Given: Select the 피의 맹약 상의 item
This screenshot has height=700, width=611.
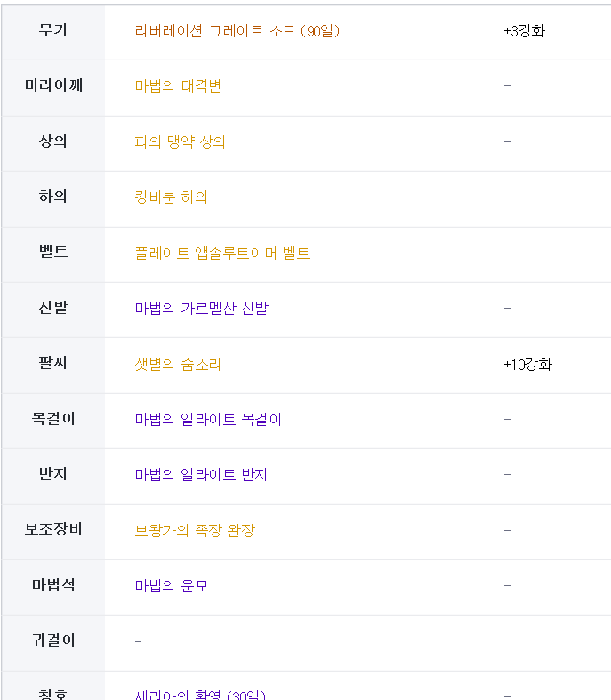Looking at the screenshot, I should 180,142.
